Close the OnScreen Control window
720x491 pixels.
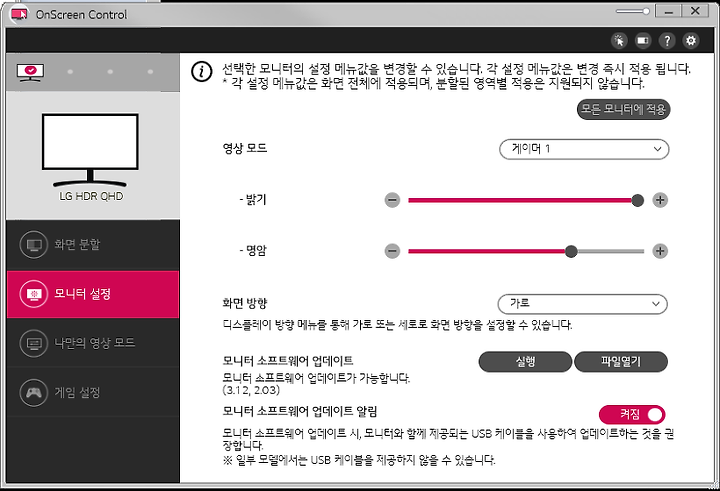click(695, 11)
